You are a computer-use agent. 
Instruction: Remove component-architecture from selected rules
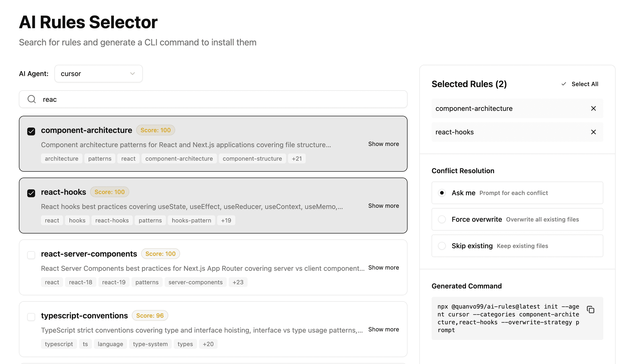click(593, 108)
